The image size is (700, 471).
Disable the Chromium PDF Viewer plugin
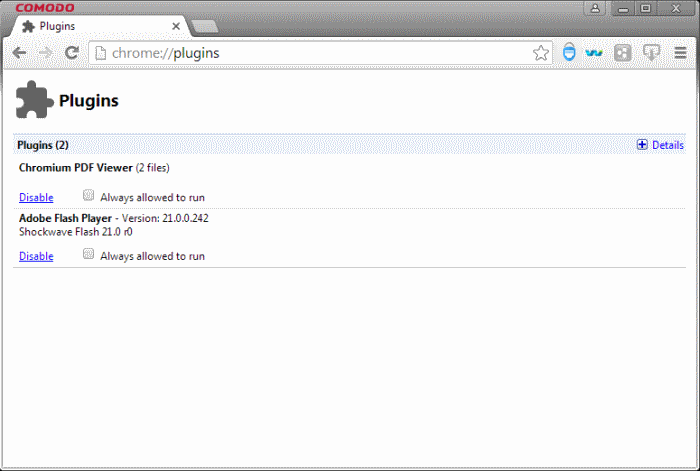36,197
